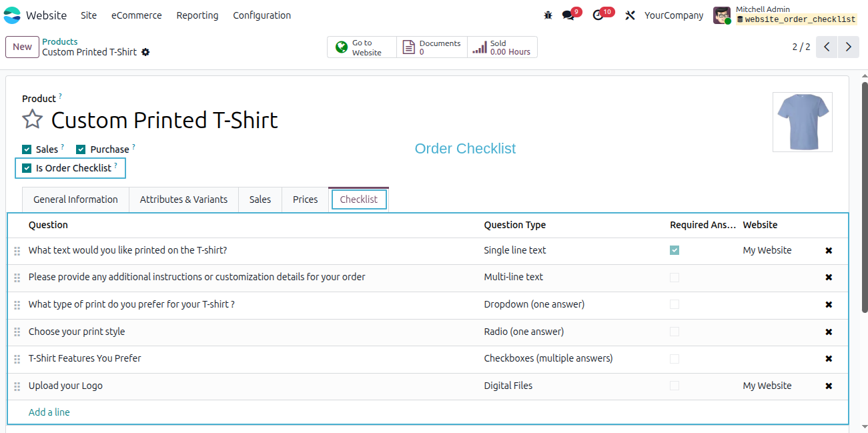
Task: Toggle required answer for 'What type of print'
Action: pyautogui.click(x=675, y=304)
